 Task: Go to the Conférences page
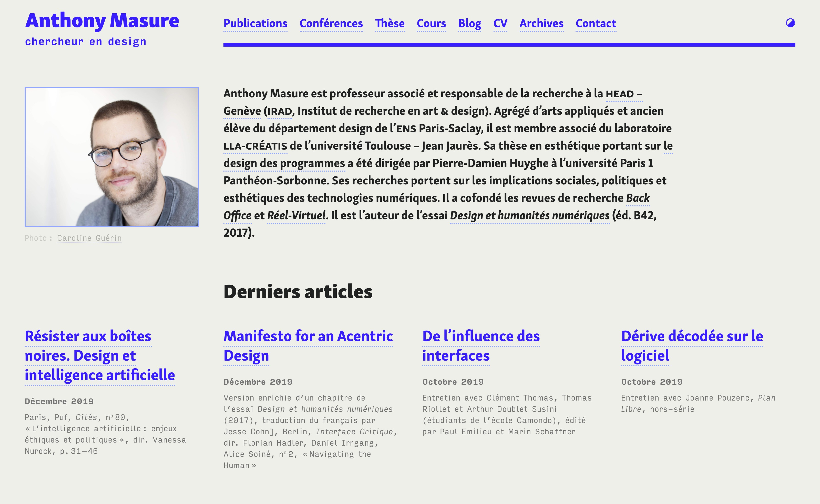point(331,23)
